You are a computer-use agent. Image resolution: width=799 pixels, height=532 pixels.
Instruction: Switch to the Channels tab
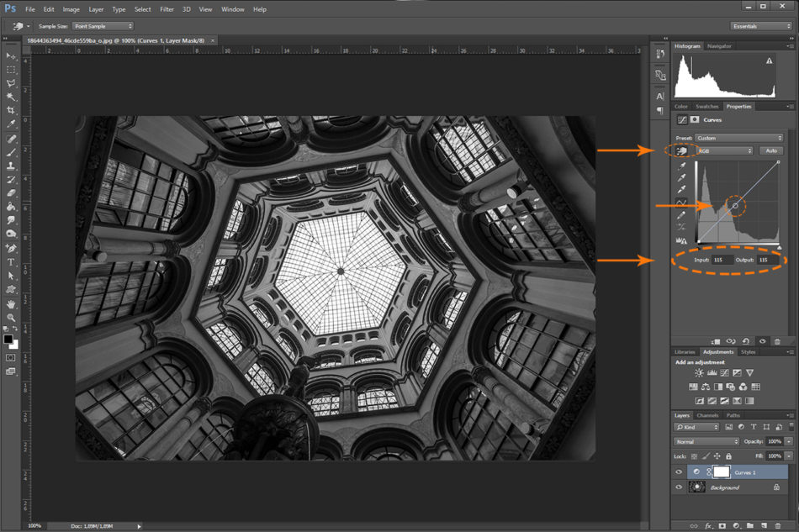click(x=707, y=415)
